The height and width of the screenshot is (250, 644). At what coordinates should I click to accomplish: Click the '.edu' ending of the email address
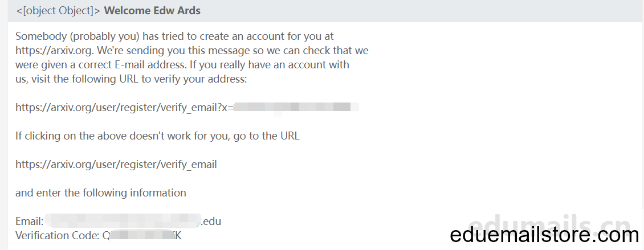click(211, 222)
